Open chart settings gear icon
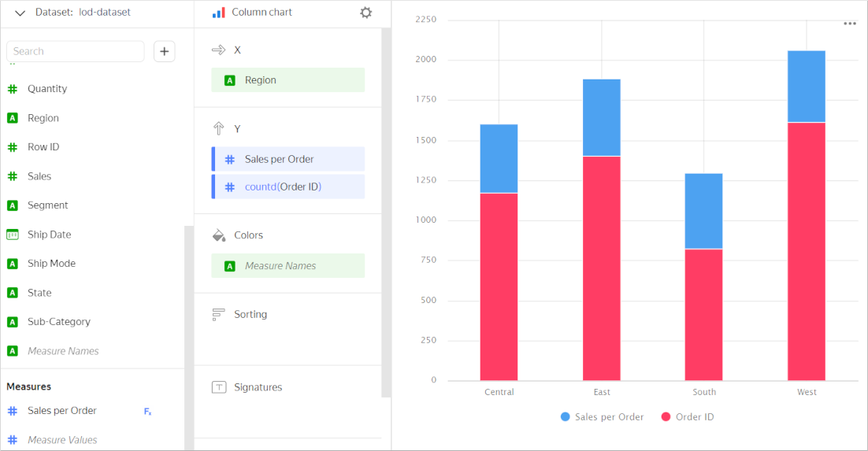This screenshot has width=868, height=451. 365,13
